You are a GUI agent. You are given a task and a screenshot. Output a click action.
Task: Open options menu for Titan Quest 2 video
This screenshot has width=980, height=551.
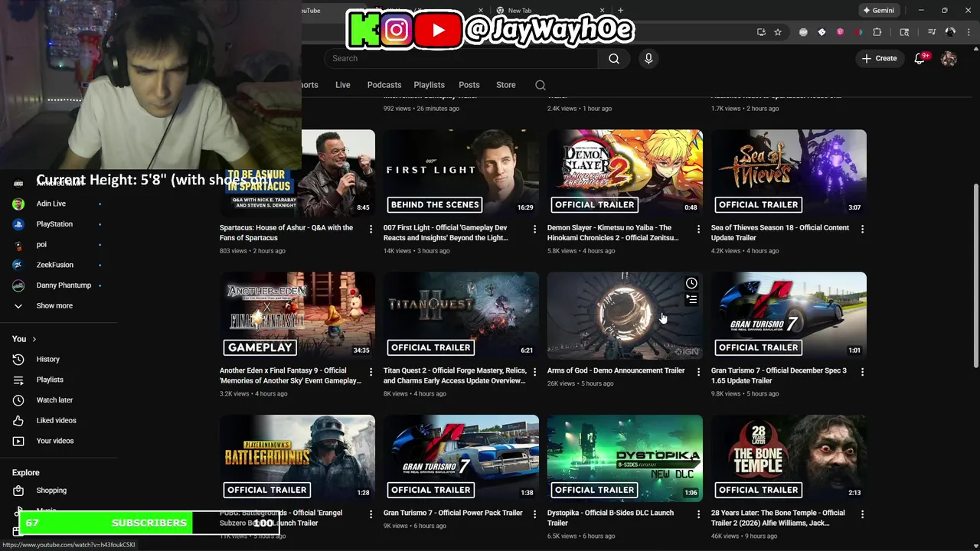pos(534,372)
